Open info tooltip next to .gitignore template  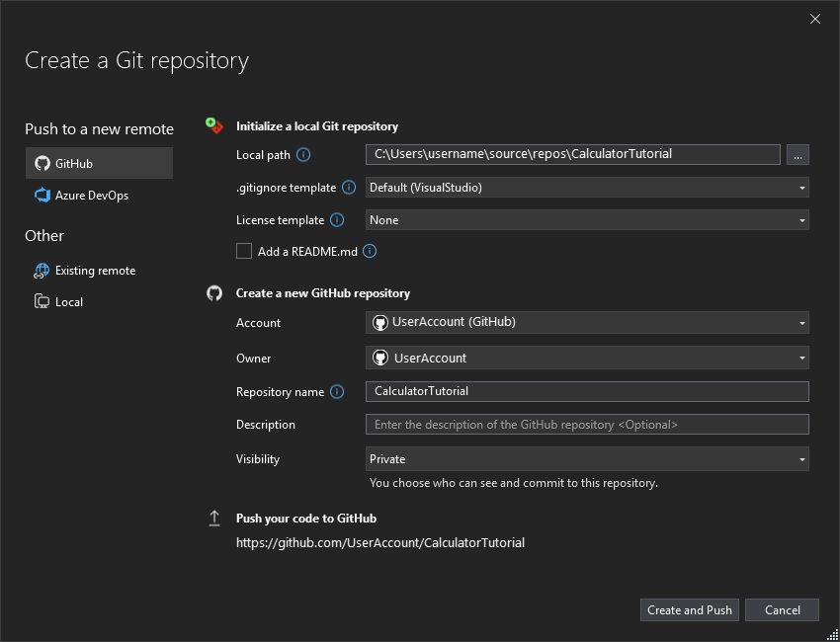coord(349,188)
